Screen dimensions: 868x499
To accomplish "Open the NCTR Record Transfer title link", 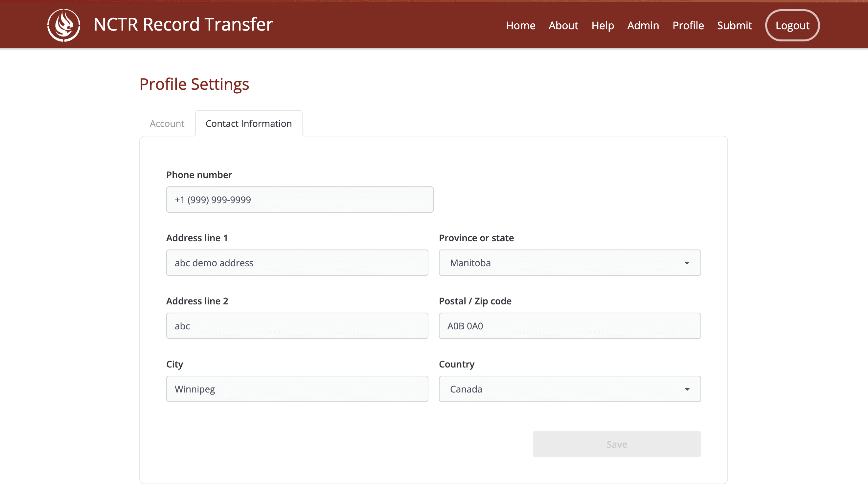I will 183,25.
